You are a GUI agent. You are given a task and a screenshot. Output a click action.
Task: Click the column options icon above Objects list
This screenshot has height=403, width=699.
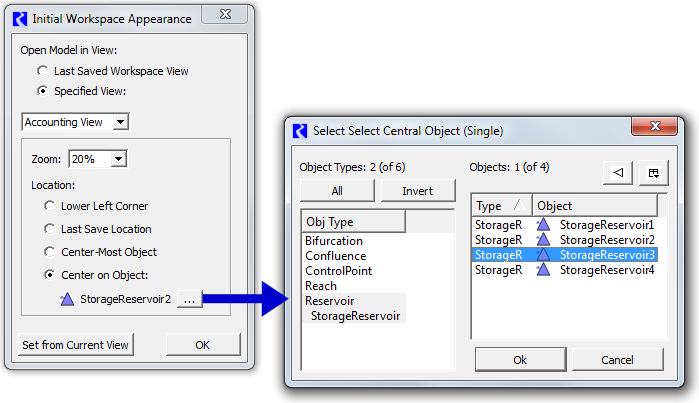(653, 173)
